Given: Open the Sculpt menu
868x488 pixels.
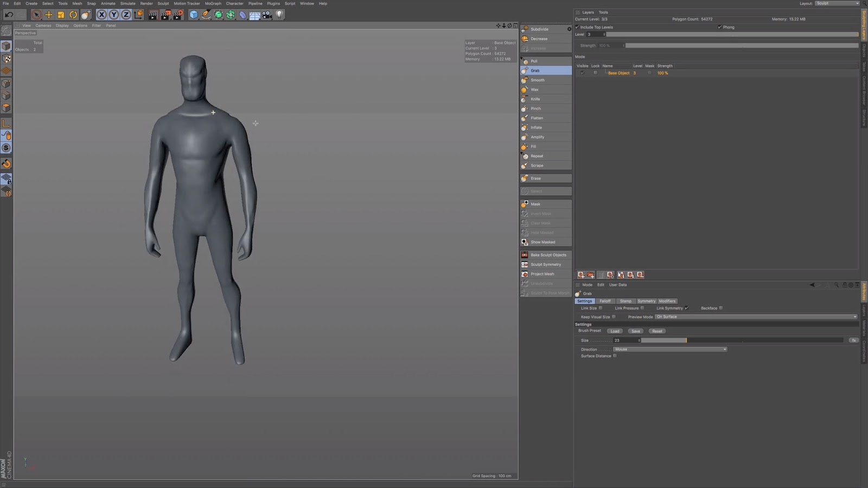Looking at the screenshot, I should (x=163, y=3).
